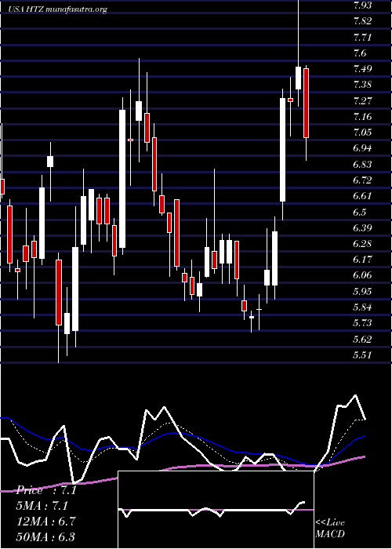The width and height of the screenshot is (392, 549).
Task: Click the 6.06 price axis label
Action: (x=362, y=275)
